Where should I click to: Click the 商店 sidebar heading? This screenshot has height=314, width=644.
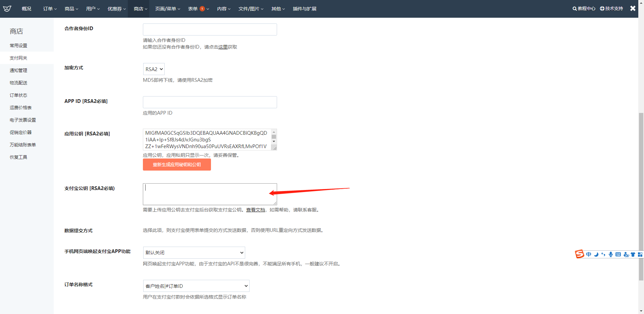point(16,31)
